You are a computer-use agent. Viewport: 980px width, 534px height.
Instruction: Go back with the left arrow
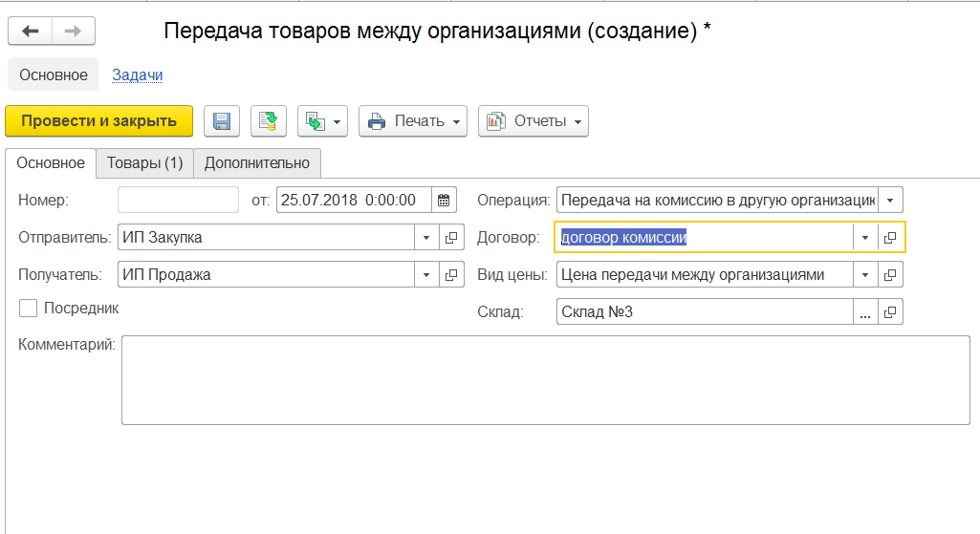(31, 32)
